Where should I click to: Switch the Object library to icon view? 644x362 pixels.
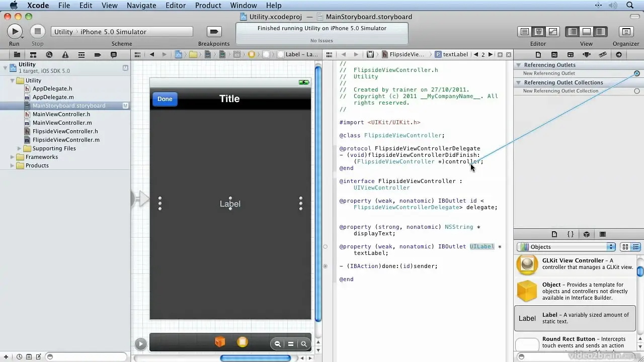(x=625, y=247)
